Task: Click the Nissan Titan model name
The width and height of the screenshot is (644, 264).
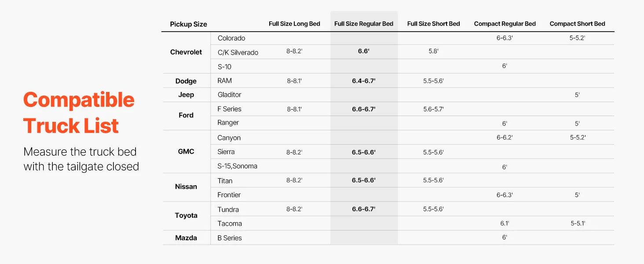Action: click(x=225, y=181)
